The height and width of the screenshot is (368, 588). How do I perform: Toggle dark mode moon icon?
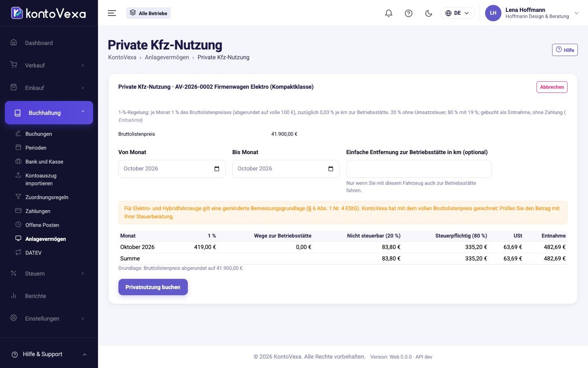point(428,13)
